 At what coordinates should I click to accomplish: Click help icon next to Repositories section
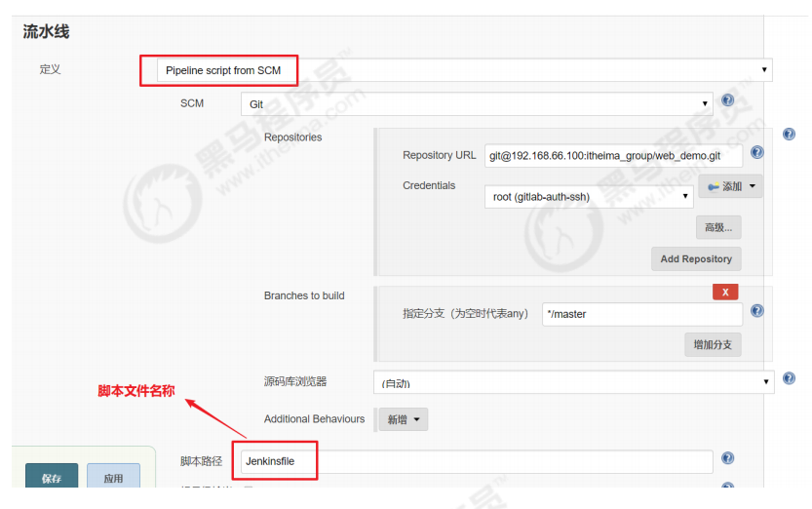pyautogui.click(x=789, y=135)
